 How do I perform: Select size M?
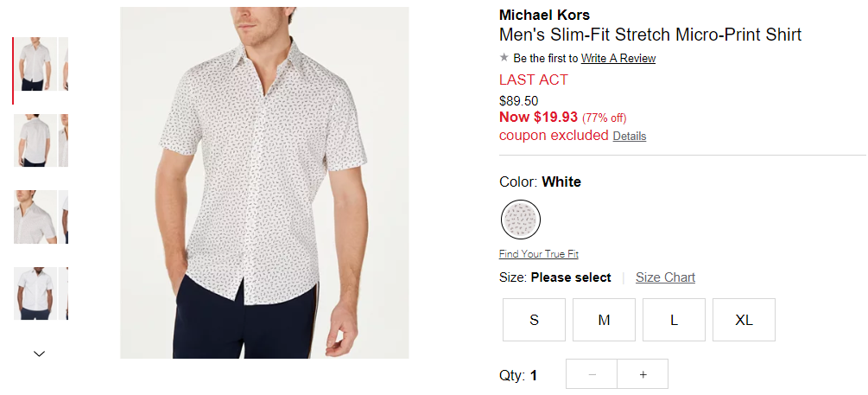pyautogui.click(x=604, y=320)
